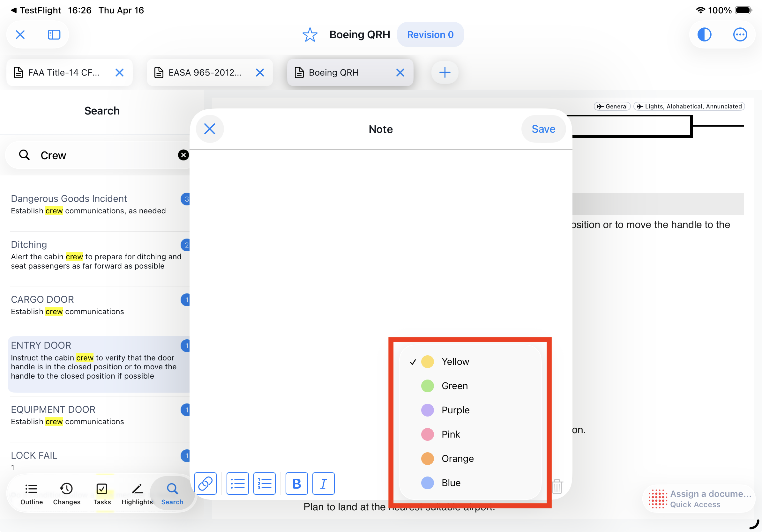This screenshot has height=532, width=762.
Task: Pick the Purple note color
Action: [455, 410]
